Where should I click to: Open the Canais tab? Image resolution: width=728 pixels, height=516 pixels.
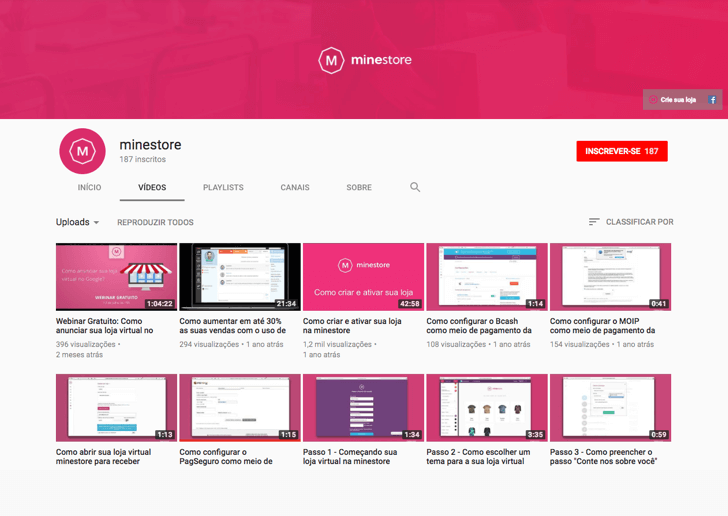tap(295, 187)
